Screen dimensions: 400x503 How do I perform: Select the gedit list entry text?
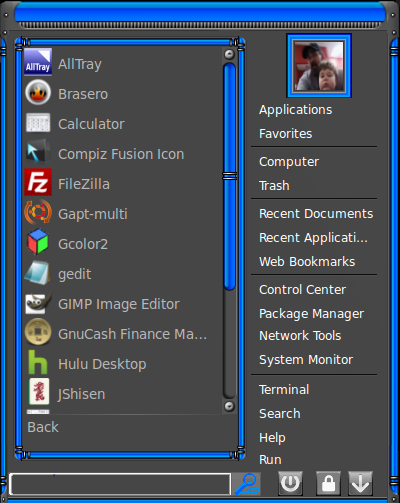coord(74,274)
